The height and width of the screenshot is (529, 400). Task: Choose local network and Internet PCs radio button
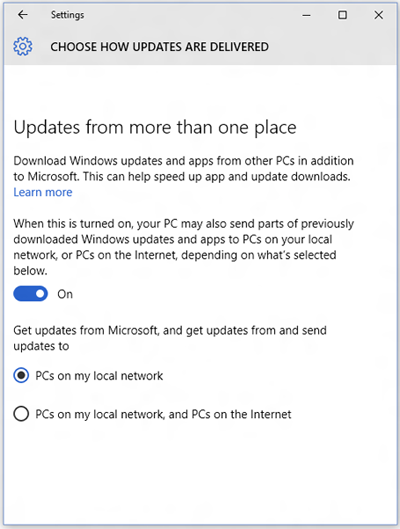(x=21, y=414)
